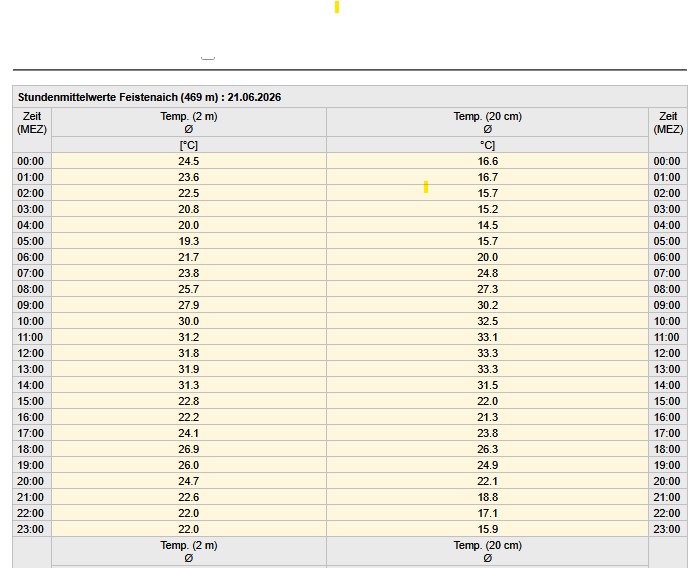The height and width of the screenshot is (568, 694).
Task: Select 22.1 in the 20:00 row
Action: [487, 481]
